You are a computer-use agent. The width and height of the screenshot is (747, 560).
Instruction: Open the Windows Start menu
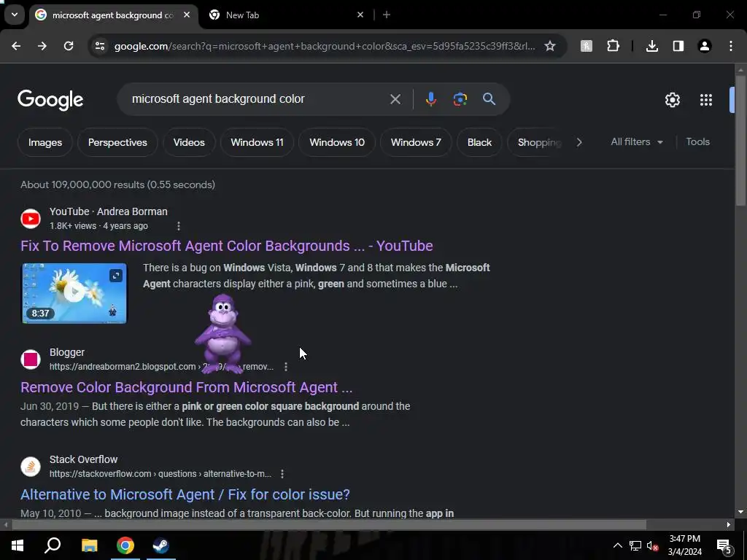18,545
